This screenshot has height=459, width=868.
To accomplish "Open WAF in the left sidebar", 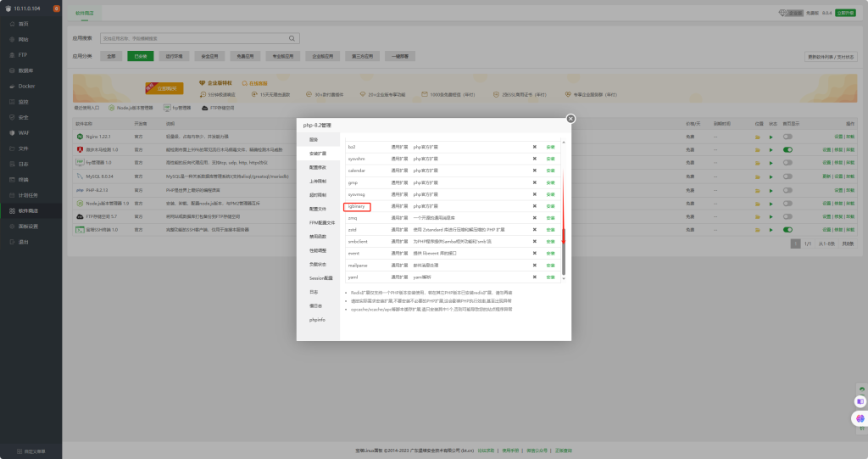I will pyautogui.click(x=31, y=133).
